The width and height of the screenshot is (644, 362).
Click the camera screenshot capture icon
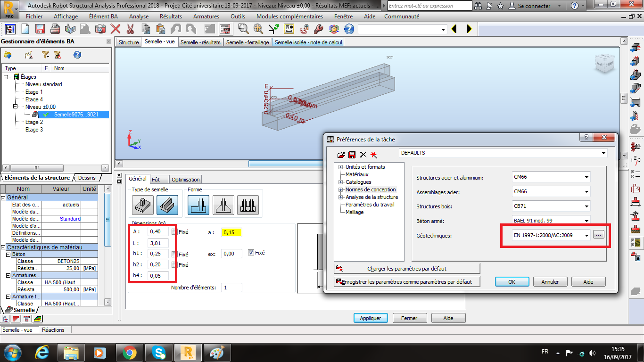coord(100,29)
